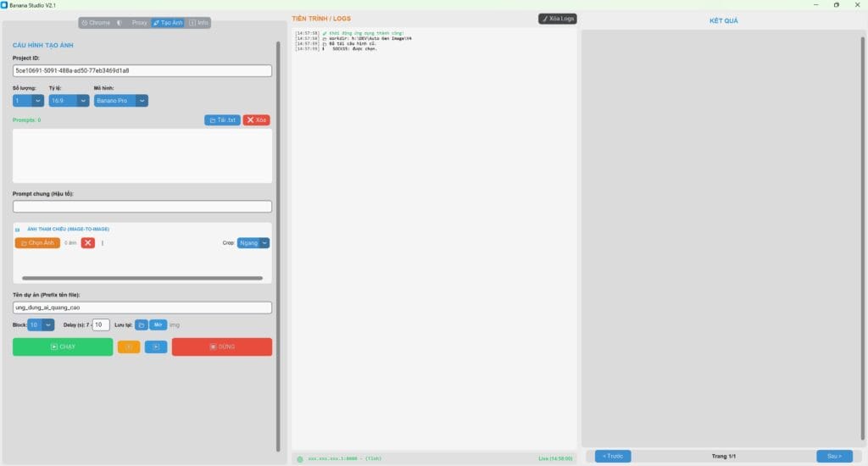Click the left panel vertical scrollbar
This screenshot has width=868, height=466.
click(x=278, y=247)
